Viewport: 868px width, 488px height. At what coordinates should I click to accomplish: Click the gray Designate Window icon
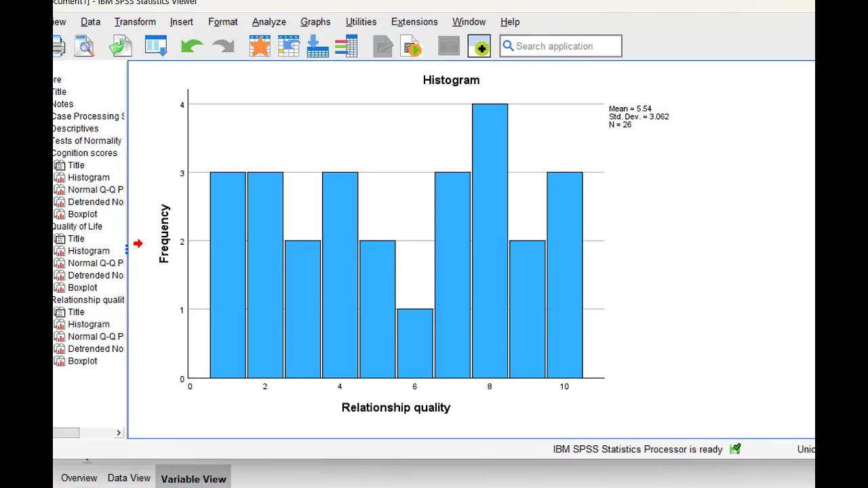(x=449, y=46)
